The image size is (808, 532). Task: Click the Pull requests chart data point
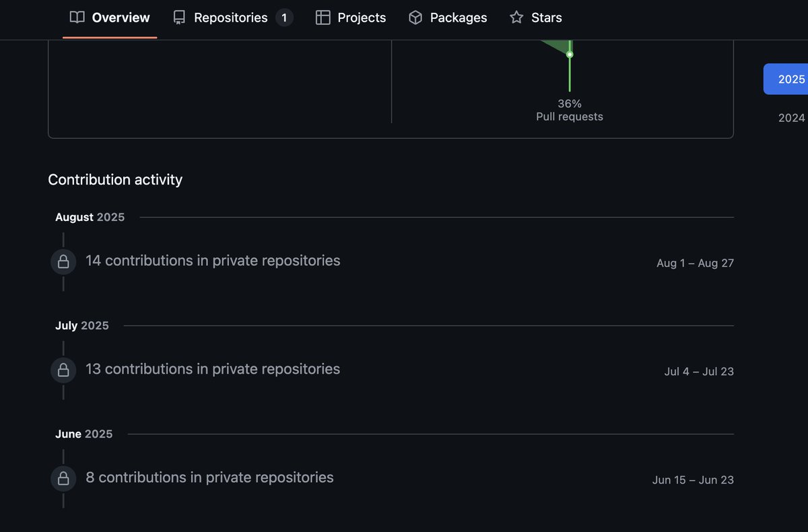pos(570,54)
